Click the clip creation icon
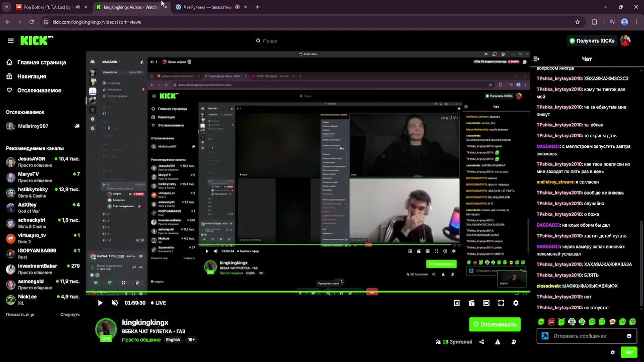This screenshot has height=362, width=644. pyautogui.click(x=471, y=303)
